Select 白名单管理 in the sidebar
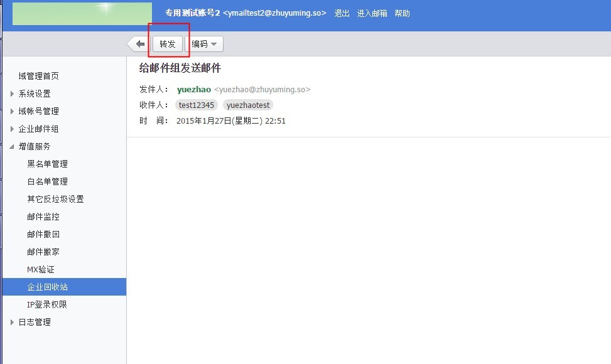 47,181
